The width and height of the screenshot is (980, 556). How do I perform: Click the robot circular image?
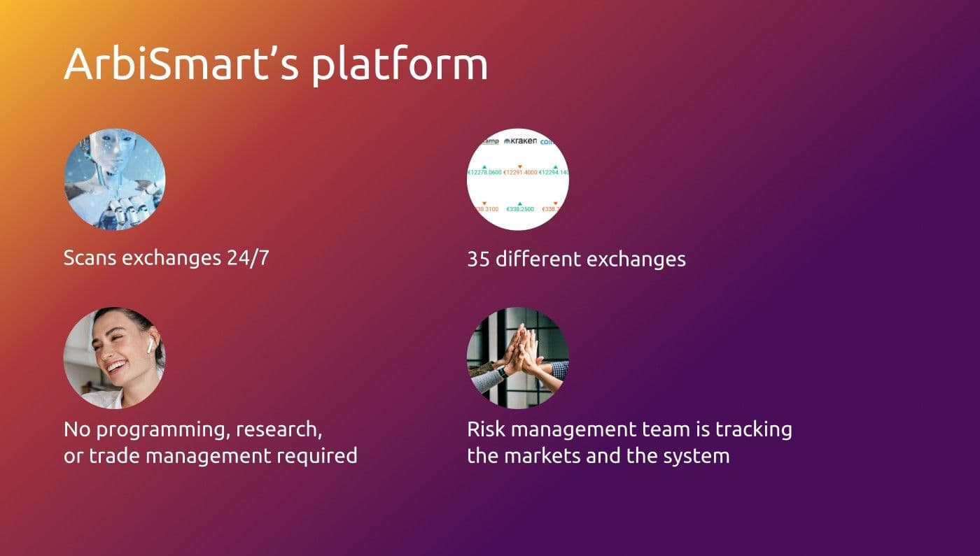(x=114, y=179)
